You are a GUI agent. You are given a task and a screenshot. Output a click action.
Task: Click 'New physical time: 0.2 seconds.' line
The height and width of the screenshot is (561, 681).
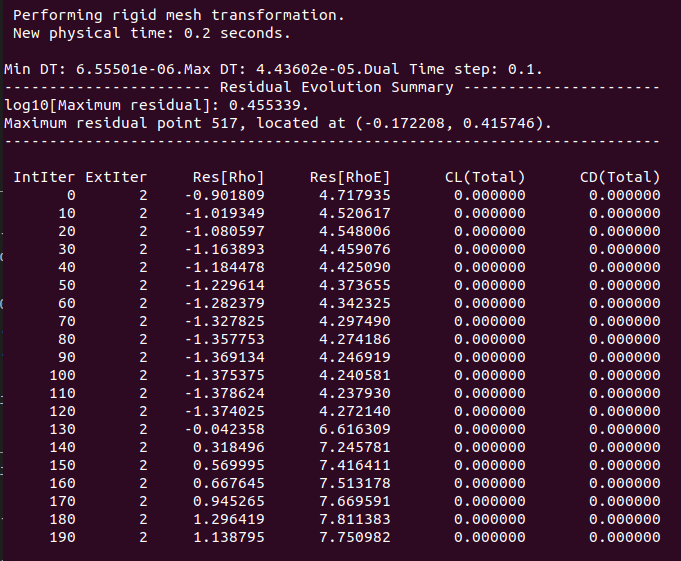(152, 33)
